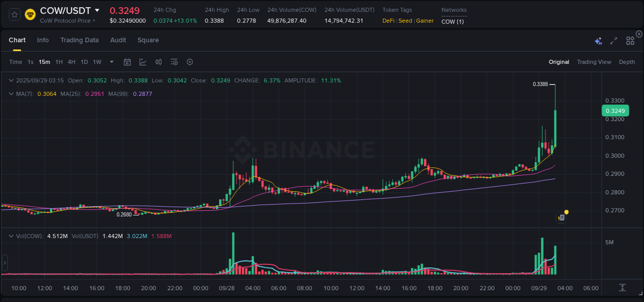Open the indicator settings list icon
The image size is (644, 302).
(174, 61)
